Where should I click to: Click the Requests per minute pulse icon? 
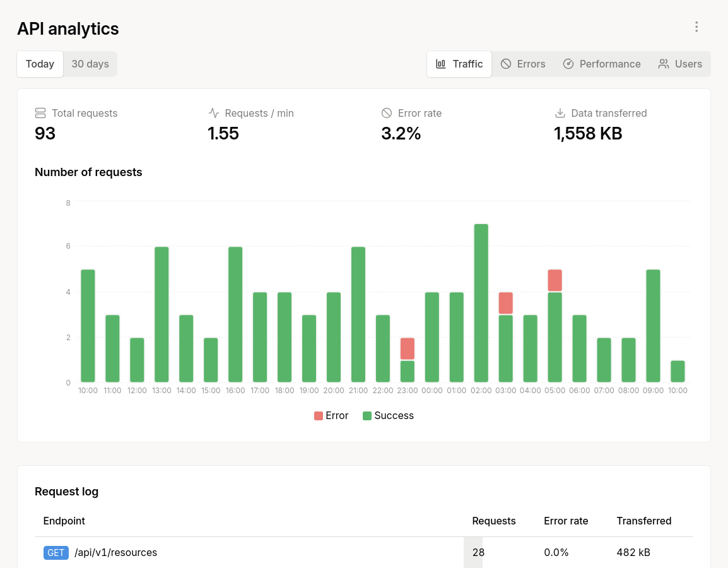point(214,114)
